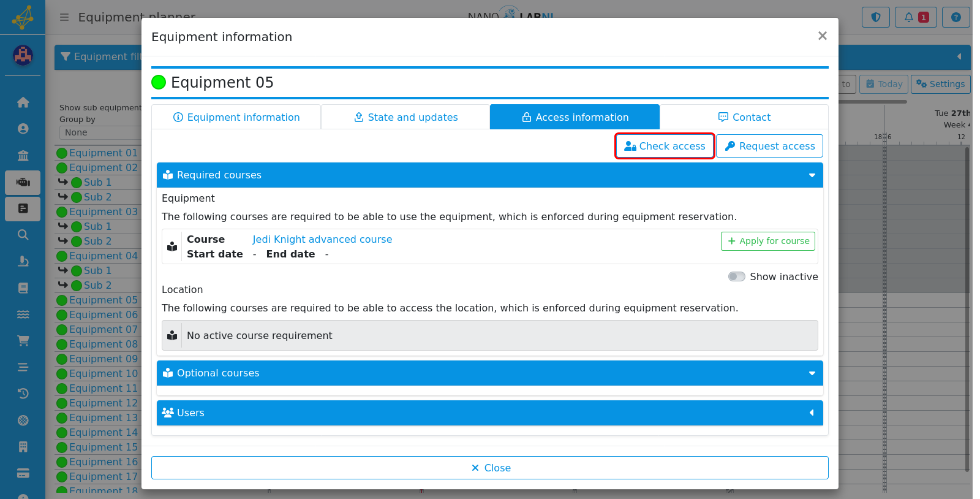The image size is (980, 499).
Task: Switch to the Contact tab
Action: (x=744, y=117)
